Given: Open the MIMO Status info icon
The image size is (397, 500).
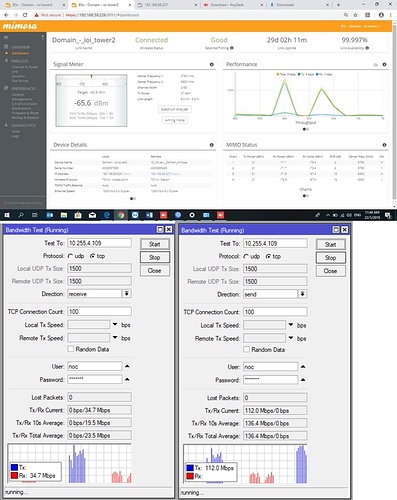Looking at the screenshot, I should [x=384, y=145].
